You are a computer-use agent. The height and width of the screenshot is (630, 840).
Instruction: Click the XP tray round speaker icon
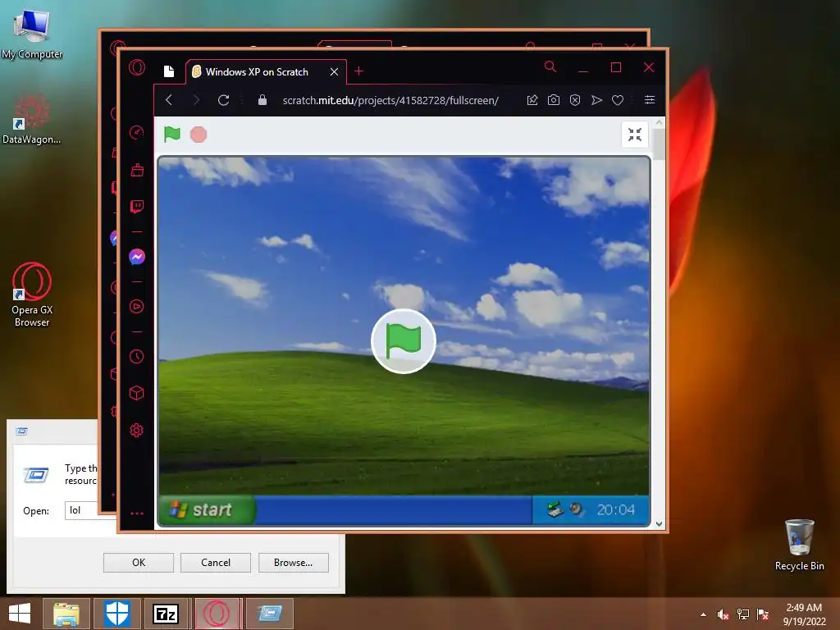(x=577, y=509)
